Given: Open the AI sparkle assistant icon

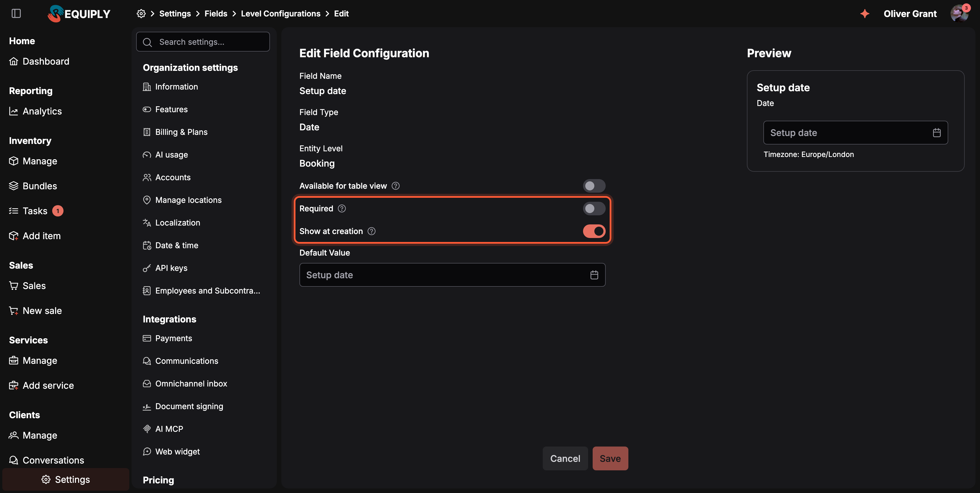Looking at the screenshot, I should 865,14.
